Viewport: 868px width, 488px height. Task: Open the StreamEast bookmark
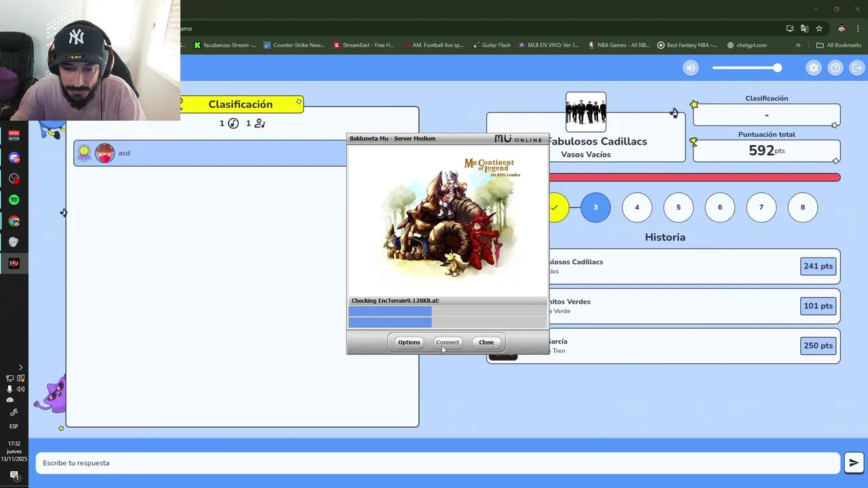tap(363, 45)
